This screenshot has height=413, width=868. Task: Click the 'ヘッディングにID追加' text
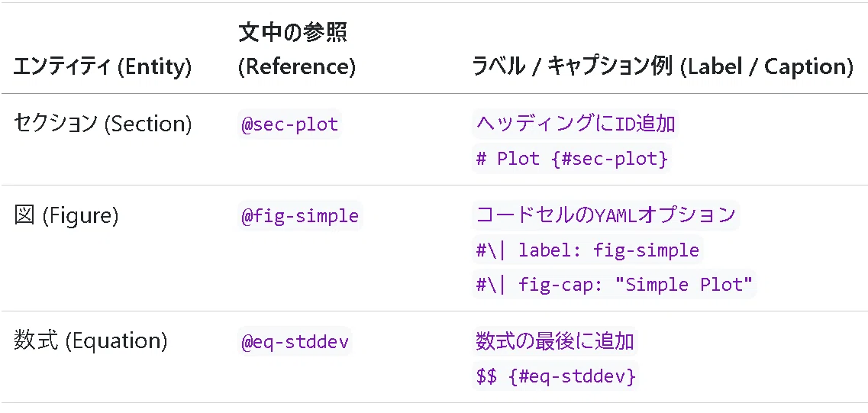point(575,124)
